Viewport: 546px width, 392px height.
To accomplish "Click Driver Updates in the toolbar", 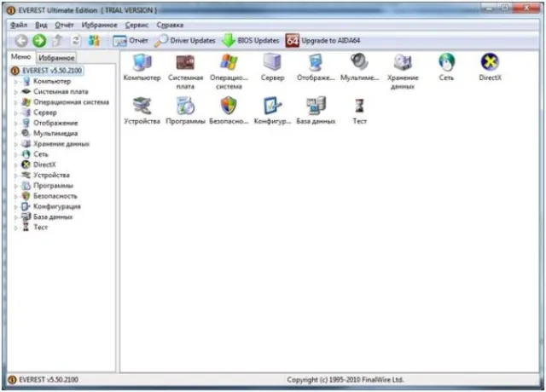I will tap(185, 41).
